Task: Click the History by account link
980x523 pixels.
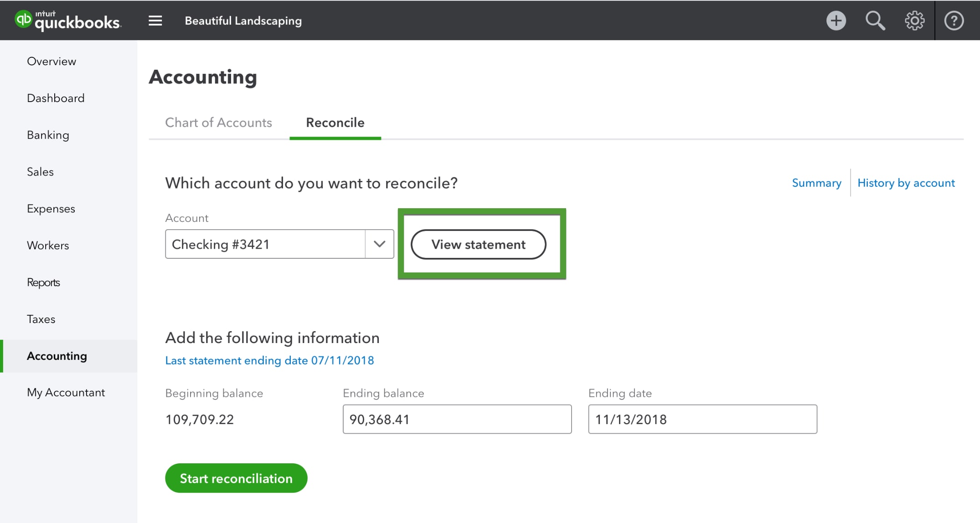Action: [x=908, y=183]
